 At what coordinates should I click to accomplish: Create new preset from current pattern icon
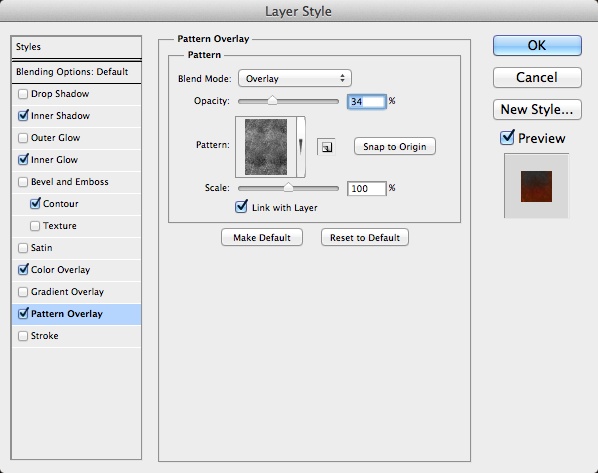click(326, 147)
